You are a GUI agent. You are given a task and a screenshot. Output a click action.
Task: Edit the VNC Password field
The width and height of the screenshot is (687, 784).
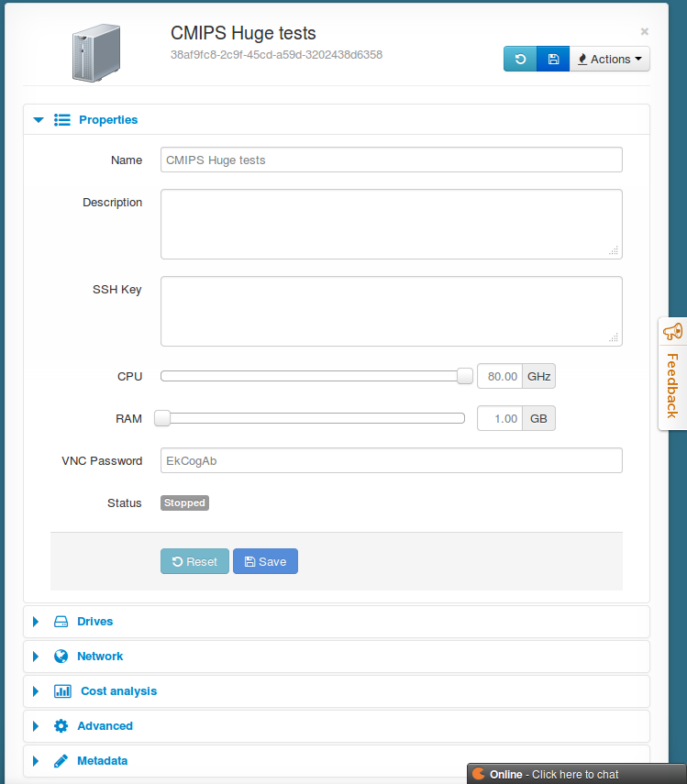point(392,460)
